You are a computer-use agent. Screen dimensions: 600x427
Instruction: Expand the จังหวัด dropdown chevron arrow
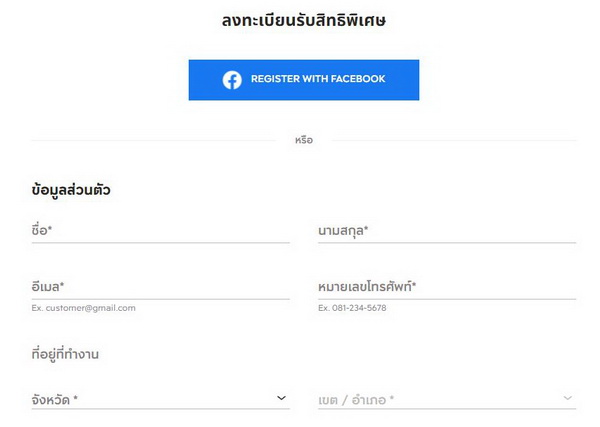click(282, 398)
